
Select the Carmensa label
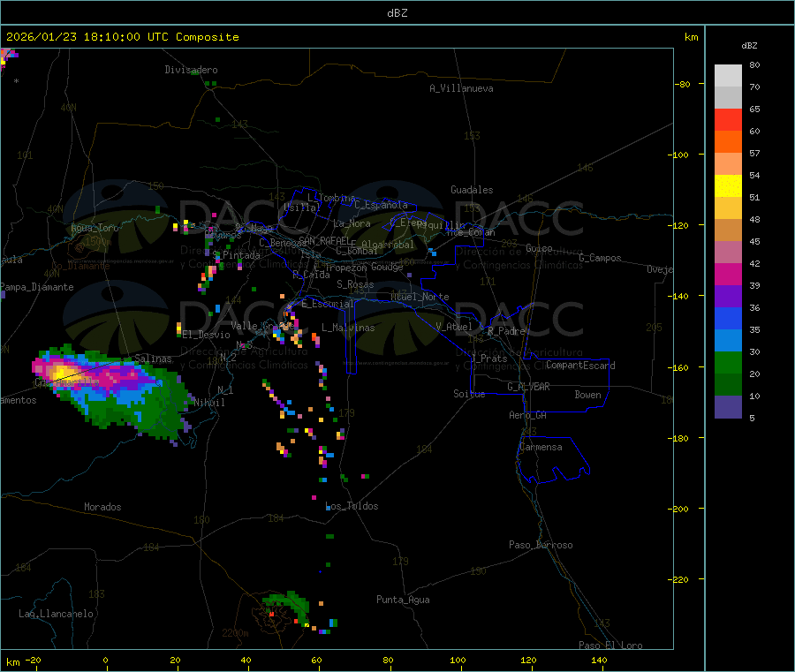point(541,447)
